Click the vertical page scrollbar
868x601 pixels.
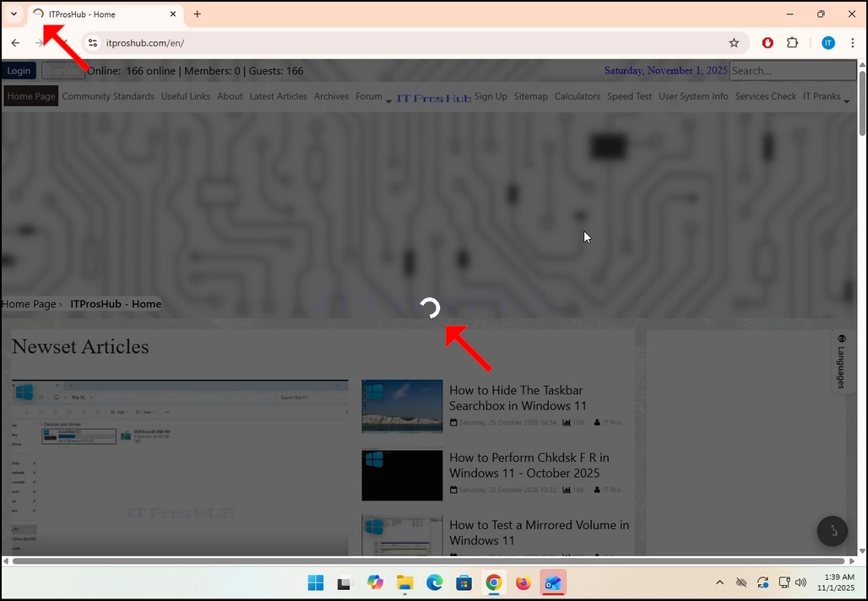coord(862,102)
